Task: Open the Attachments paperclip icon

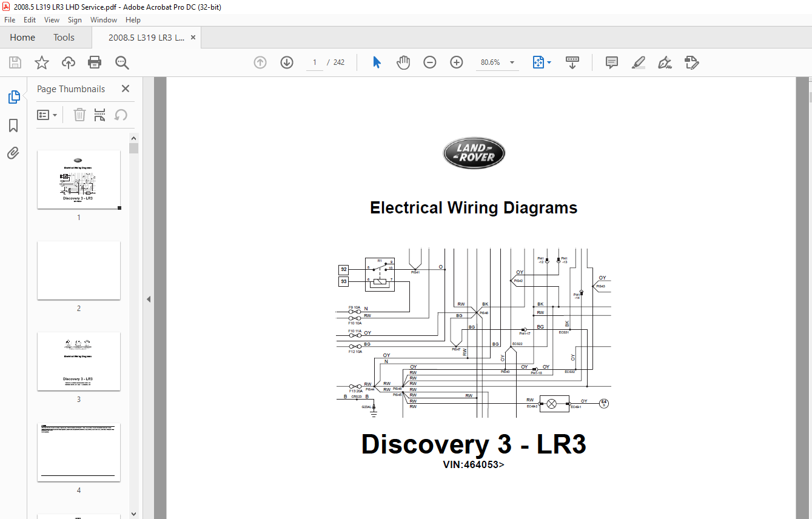Action: pyautogui.click(x=13, y=153)
